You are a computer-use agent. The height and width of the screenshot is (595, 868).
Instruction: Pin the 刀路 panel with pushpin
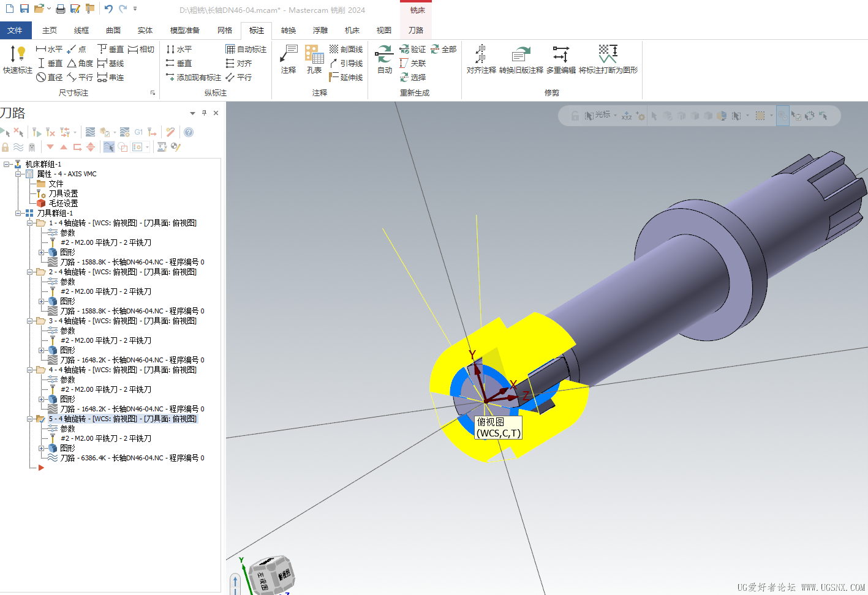click(x=205, y=113)
